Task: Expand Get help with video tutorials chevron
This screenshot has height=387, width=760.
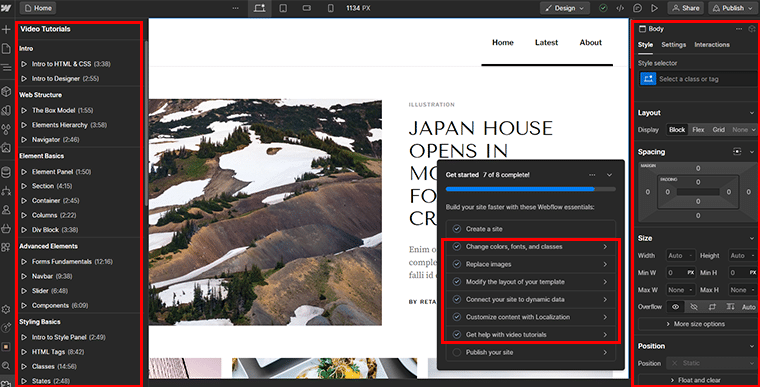Action: (605, 335)
